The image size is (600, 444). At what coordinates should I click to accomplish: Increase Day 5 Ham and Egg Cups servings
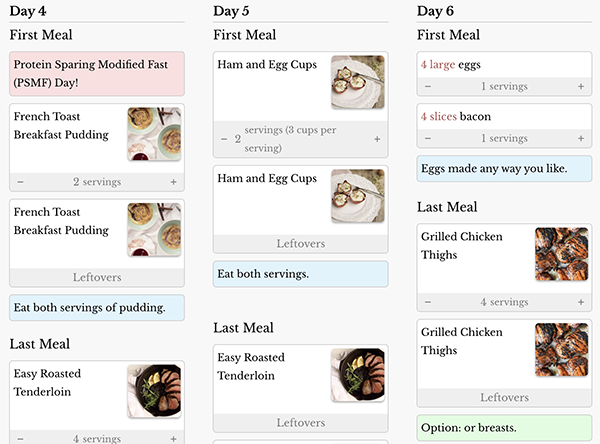pyautogui.click(x=377, y=139)
